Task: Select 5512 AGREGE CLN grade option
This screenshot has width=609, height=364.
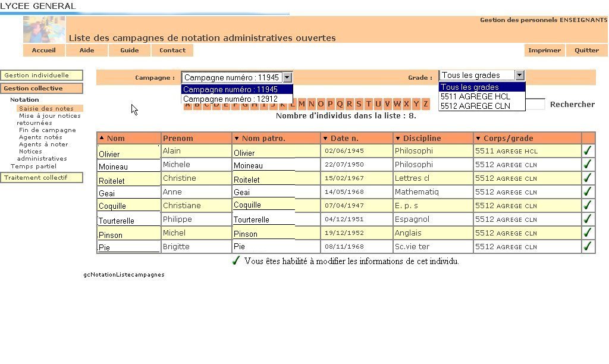Action: point(482,106)
